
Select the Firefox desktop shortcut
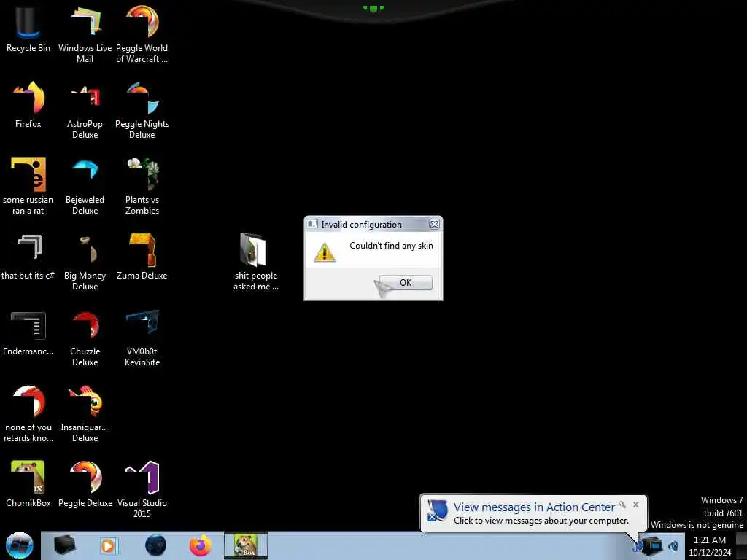[28, 105]
